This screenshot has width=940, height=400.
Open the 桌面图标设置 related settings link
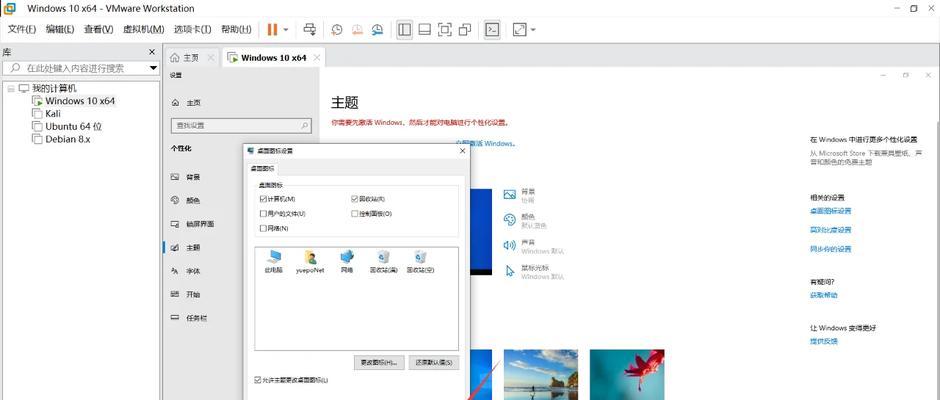(x=830, y=211)
